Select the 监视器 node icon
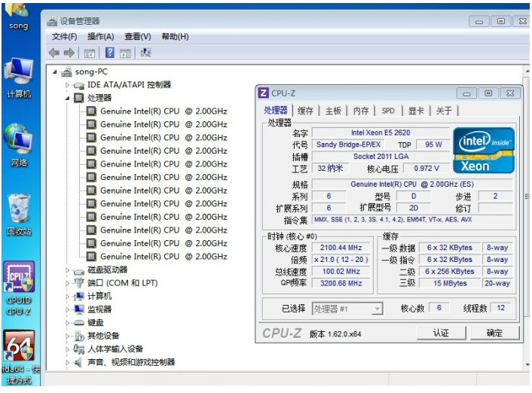Screen dimensions: 532x393 [x=79, y=309]
